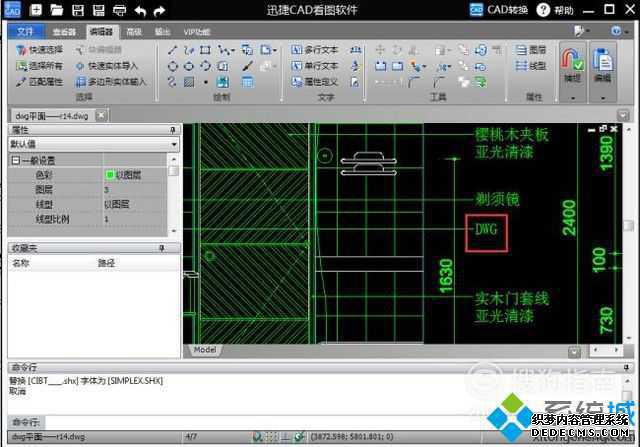Collapse the 一般设置 tree section
640x447 pixels.
[x=16, y=160]
